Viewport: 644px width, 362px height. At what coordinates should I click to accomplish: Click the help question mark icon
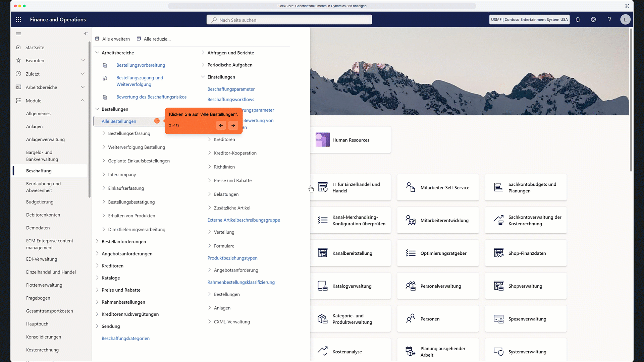coord(609,20)
